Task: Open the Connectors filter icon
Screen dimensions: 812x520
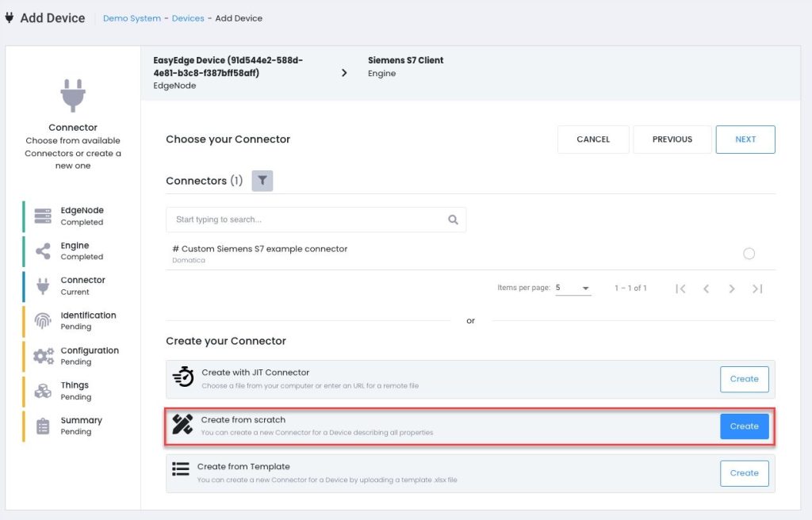Action: click(x=262, y=181)
